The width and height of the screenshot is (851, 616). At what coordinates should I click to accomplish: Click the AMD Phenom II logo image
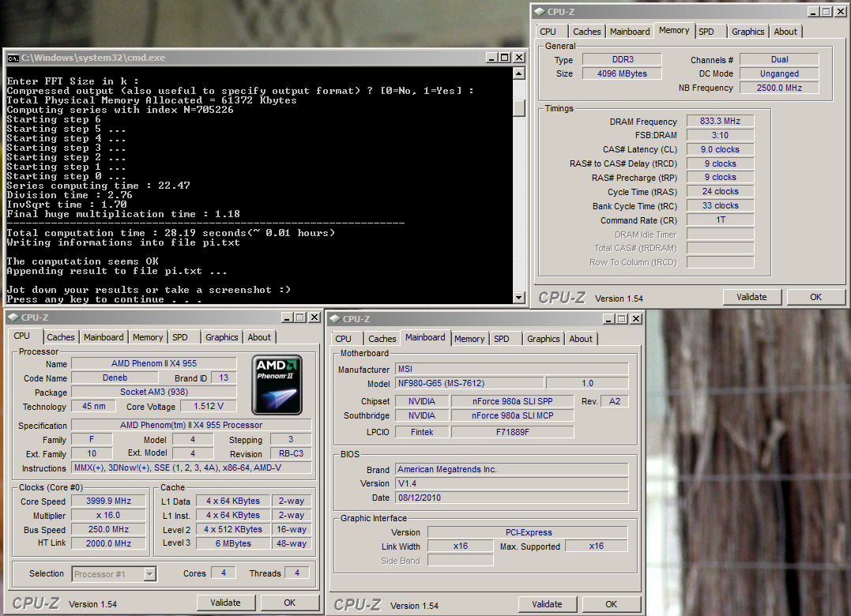277,385
